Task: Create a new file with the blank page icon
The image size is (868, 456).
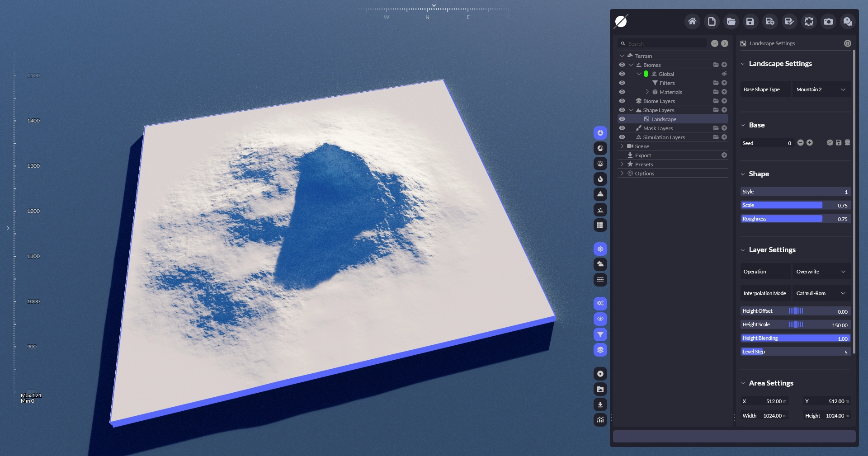Action: point(712,21)
